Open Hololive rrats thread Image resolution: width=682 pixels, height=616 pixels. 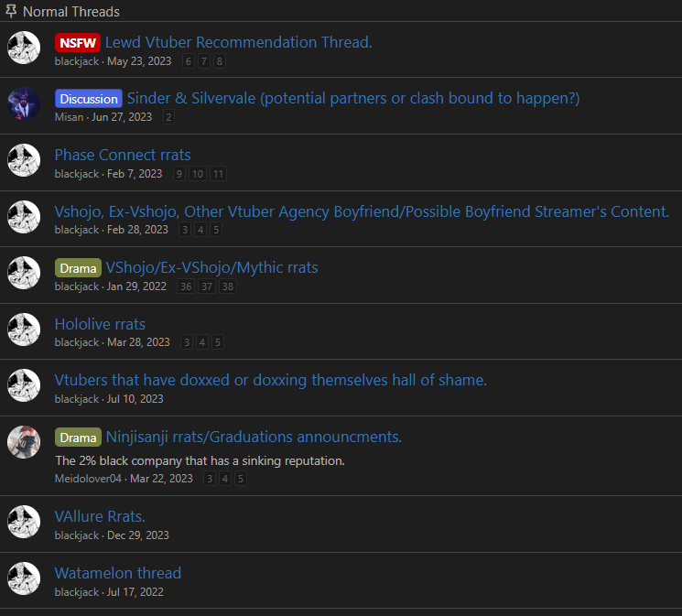(100, 324)
